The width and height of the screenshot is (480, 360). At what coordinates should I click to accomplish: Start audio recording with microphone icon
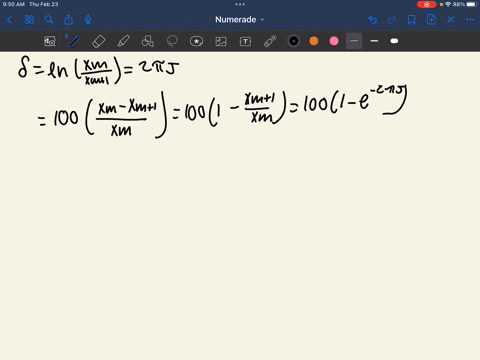pyautogui.click(x=88, y=20)
